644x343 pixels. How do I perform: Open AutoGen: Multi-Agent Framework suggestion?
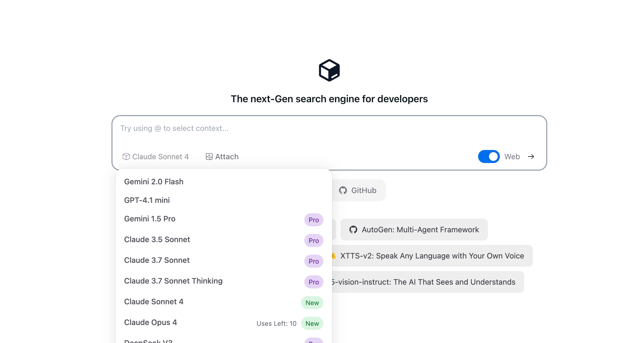pyautogui.click(x=414, y=230)
